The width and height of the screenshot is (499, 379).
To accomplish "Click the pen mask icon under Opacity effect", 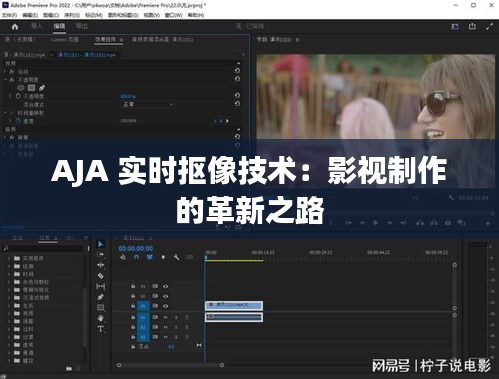I will pyautogui.click(x=42, y=88).
